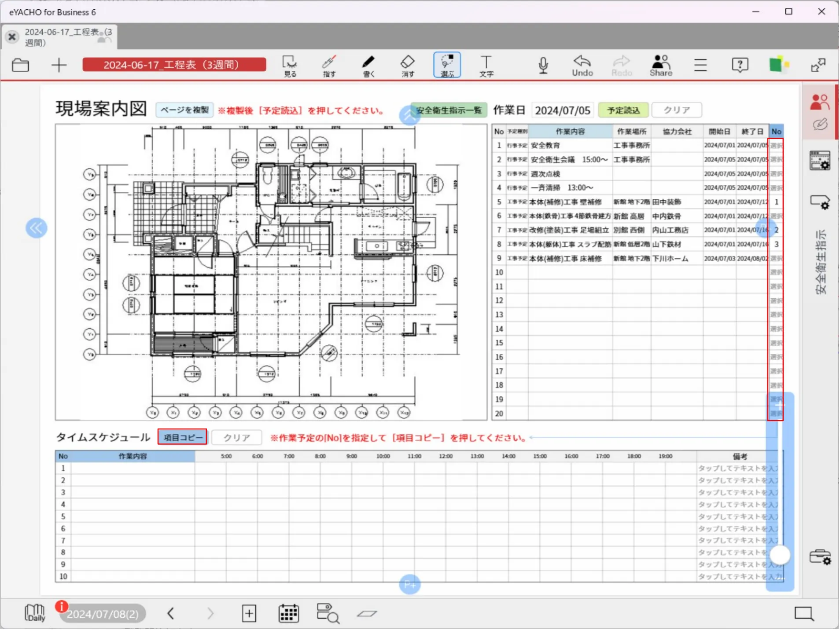Toggle the 選ぶ selection tool
Viewport: 840px width, 630px height.
447,66
